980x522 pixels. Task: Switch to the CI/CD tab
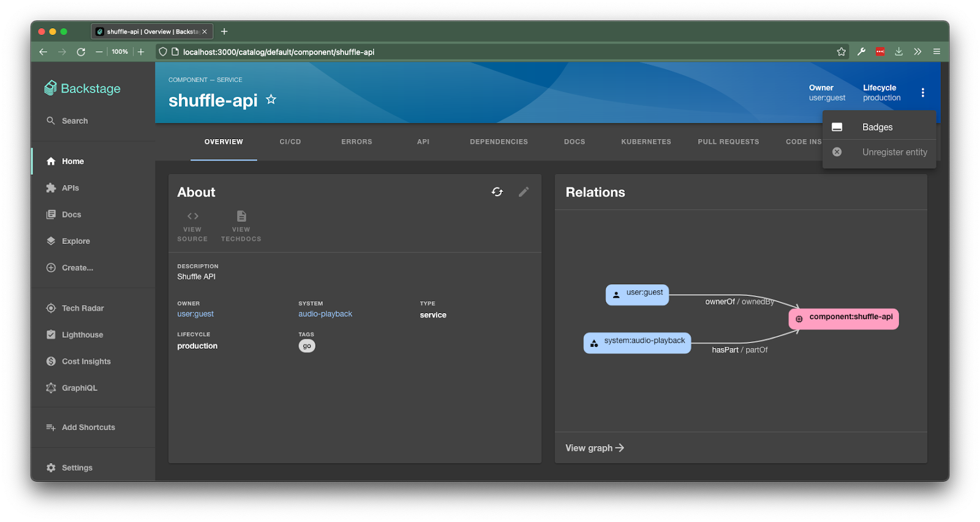click(x=290, y=142)
